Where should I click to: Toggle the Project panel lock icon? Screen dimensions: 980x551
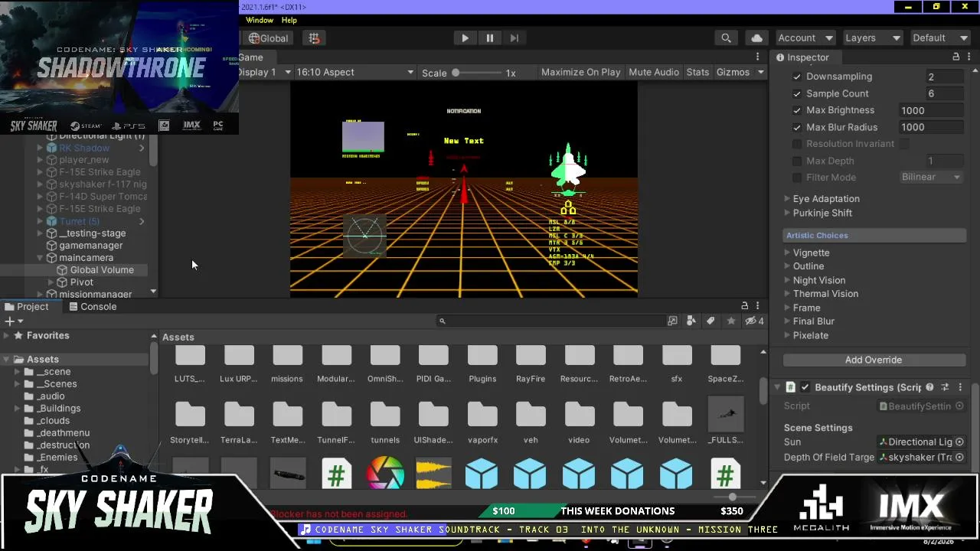744,306
